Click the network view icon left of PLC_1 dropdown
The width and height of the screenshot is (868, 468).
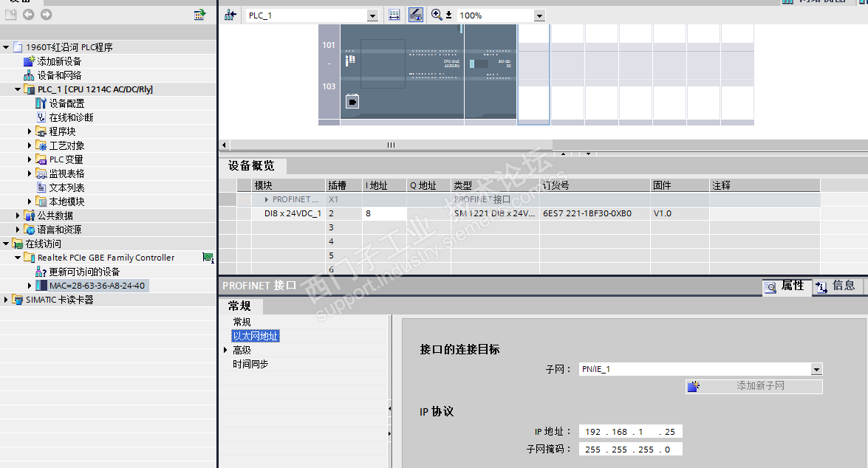click(x=230, y=16)
